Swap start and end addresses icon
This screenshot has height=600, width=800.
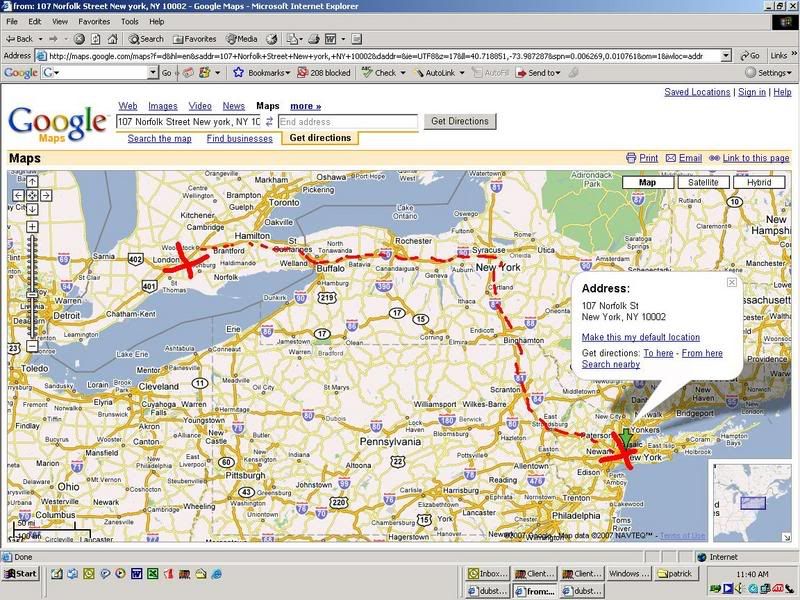click(x=269, y=121)
